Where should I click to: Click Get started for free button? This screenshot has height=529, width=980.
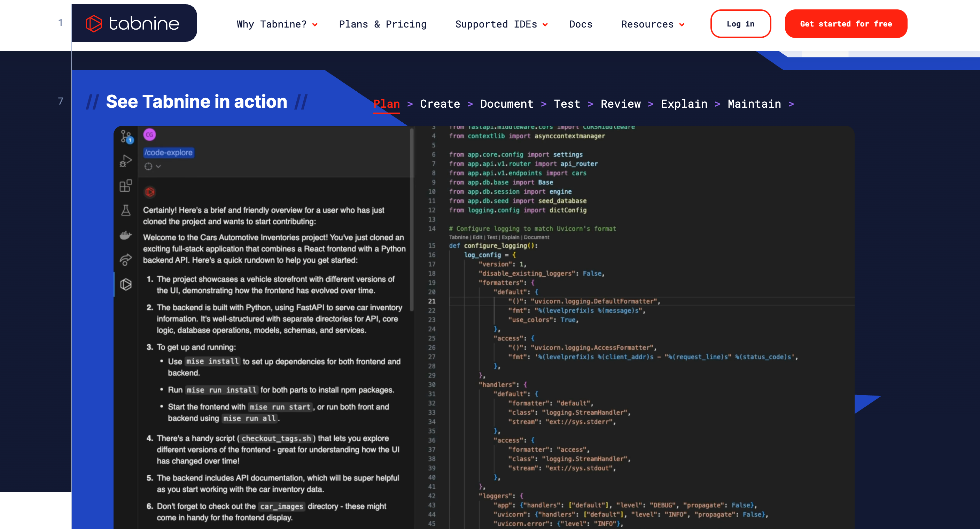click(x=846, y=24)
